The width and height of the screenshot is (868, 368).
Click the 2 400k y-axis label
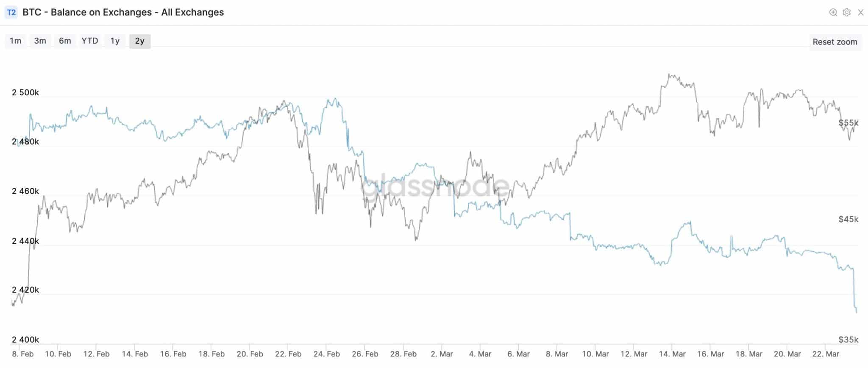(25, 340)
